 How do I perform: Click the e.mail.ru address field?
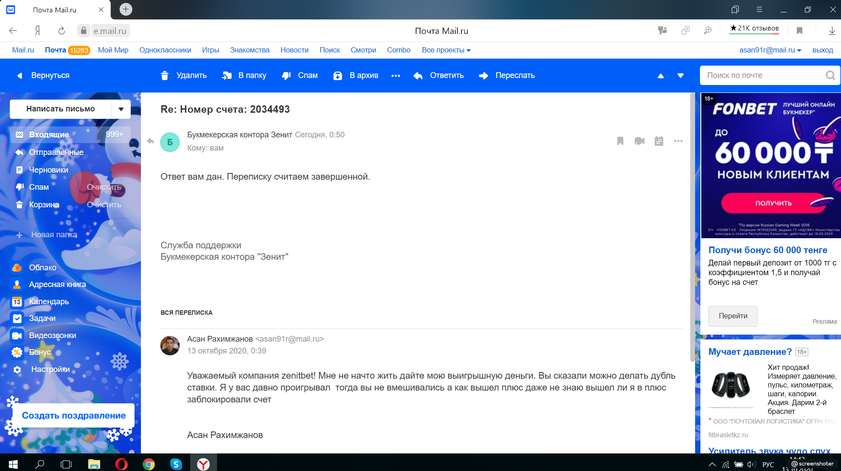coord(110,31)
